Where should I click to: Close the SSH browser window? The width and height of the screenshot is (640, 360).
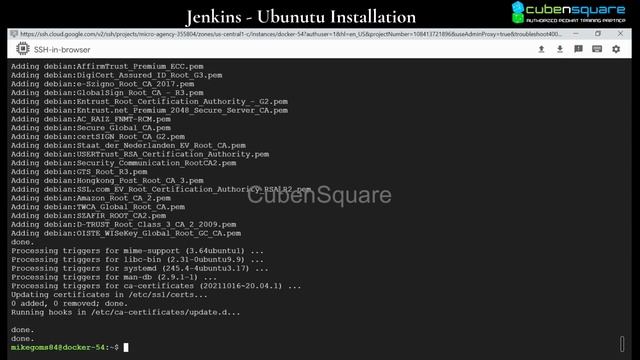620,34
